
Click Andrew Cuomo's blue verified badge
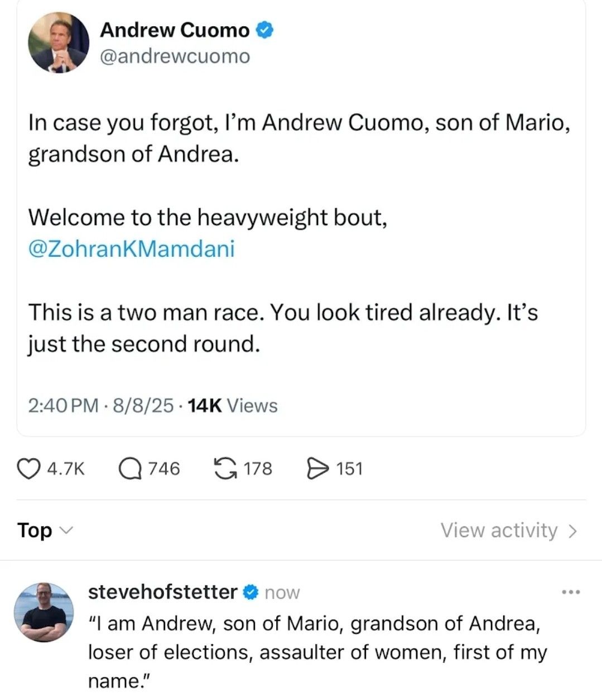[264, 30]
